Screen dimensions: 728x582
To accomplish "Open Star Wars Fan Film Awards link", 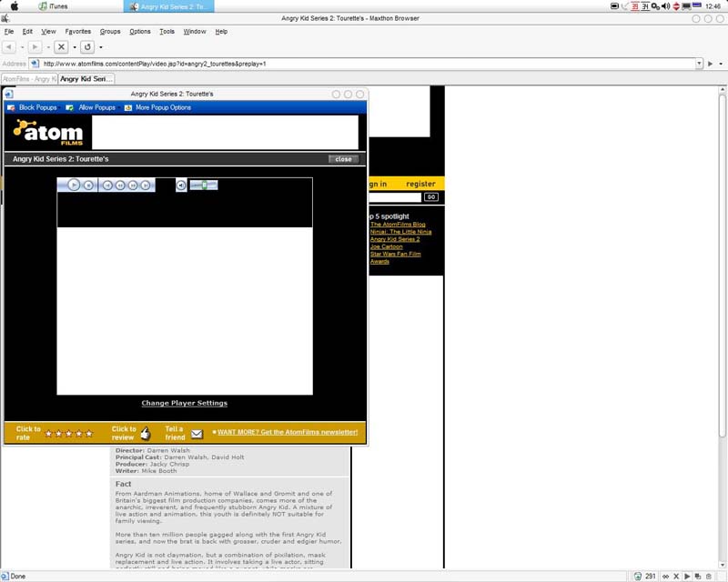I will [x=395, y=257].
